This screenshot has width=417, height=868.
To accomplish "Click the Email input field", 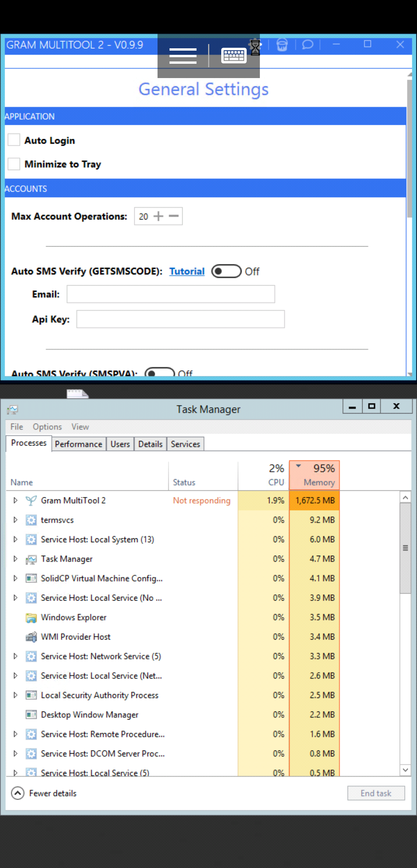I will [x=171, y=294].
